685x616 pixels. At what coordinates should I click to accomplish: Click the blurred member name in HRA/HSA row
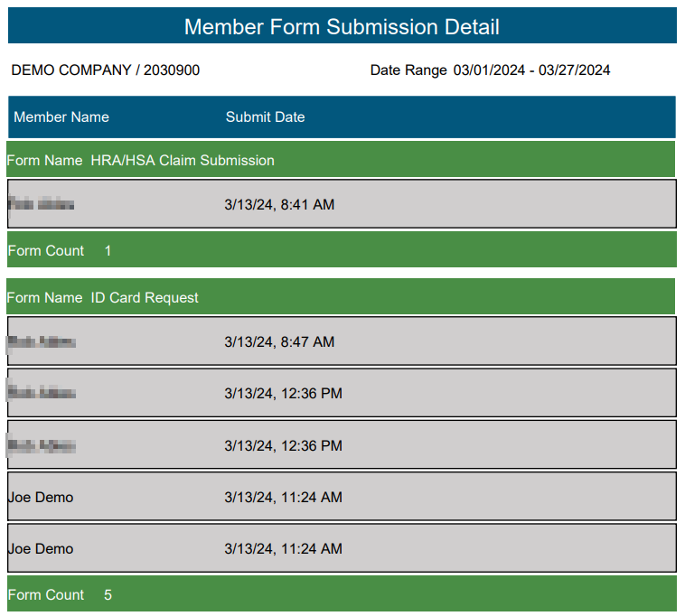[x=41, y=204]
